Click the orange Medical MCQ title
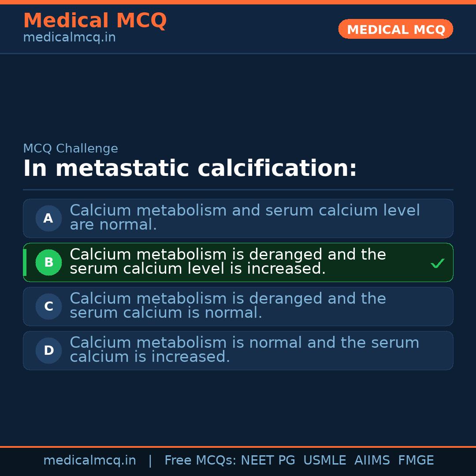Screen dimensions: 476x476 (x=95, y=21)
